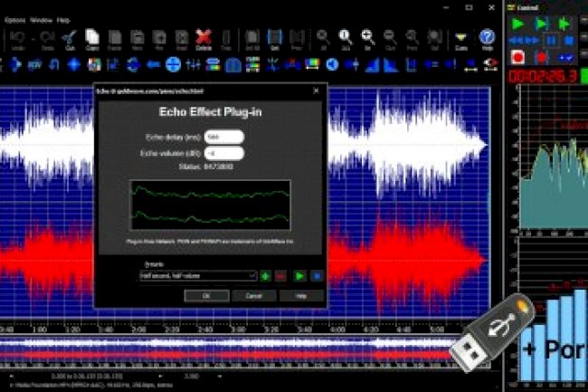The width and height of the screenshot is (588, 392).
Task: Open the Presets dropdown in Echo dialog
Action: pos(197,275)
